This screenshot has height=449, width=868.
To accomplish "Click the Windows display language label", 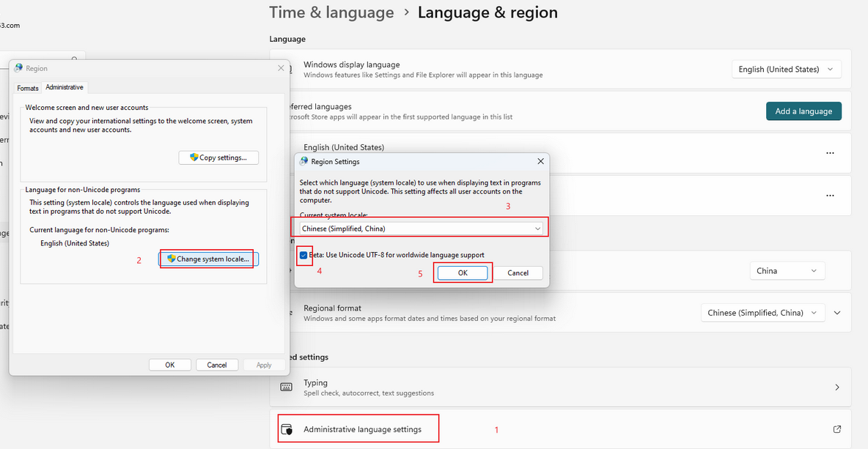I will pos(351,64).
